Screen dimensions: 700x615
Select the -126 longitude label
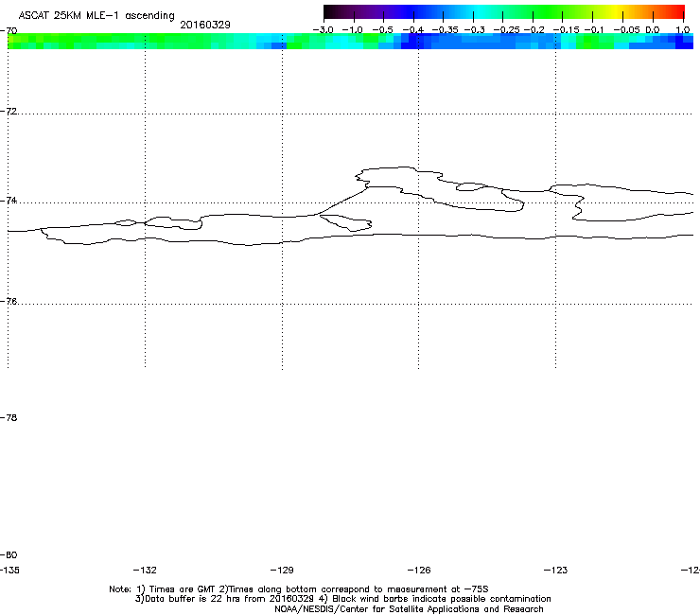tap(419, 570)
